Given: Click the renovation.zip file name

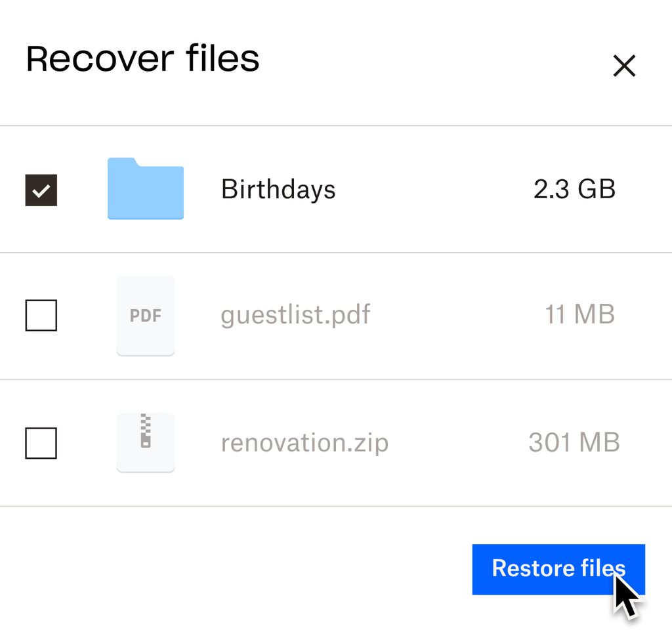Looking at the screenshot, I should click(305, 442).
